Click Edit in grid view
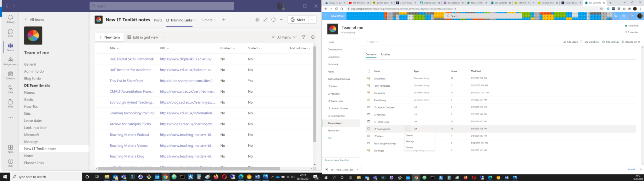This screenshot has height=181, width=644. coord(142,37)
